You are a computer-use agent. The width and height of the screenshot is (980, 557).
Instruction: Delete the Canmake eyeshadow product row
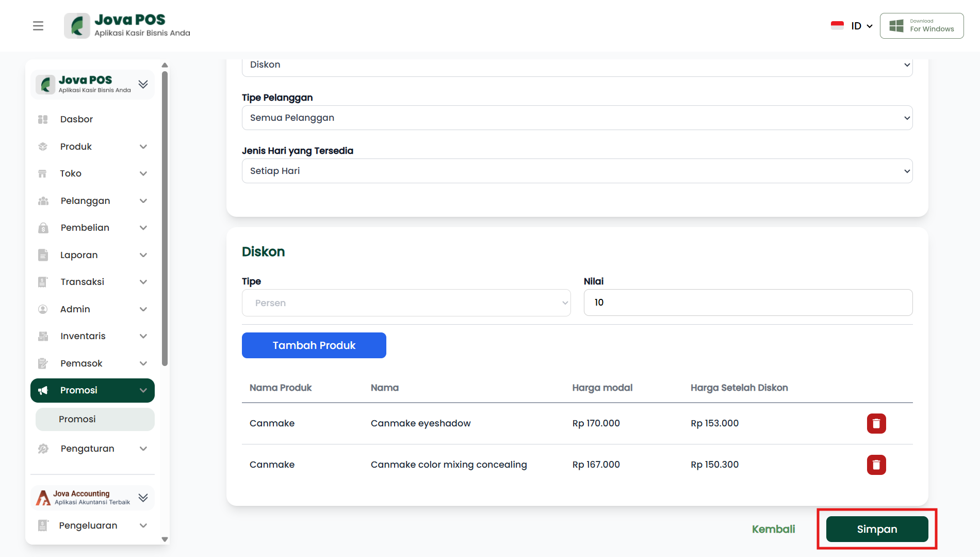[x=876, y=424]
